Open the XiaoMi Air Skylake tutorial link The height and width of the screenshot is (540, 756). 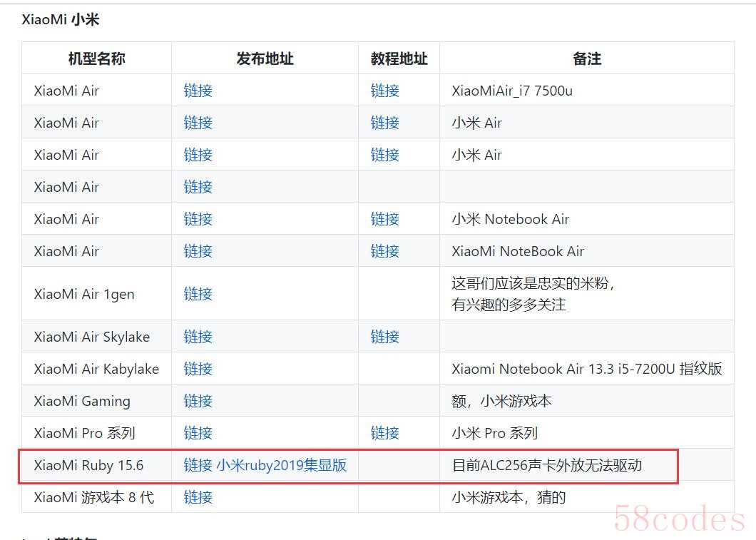[x=384, y=337]
